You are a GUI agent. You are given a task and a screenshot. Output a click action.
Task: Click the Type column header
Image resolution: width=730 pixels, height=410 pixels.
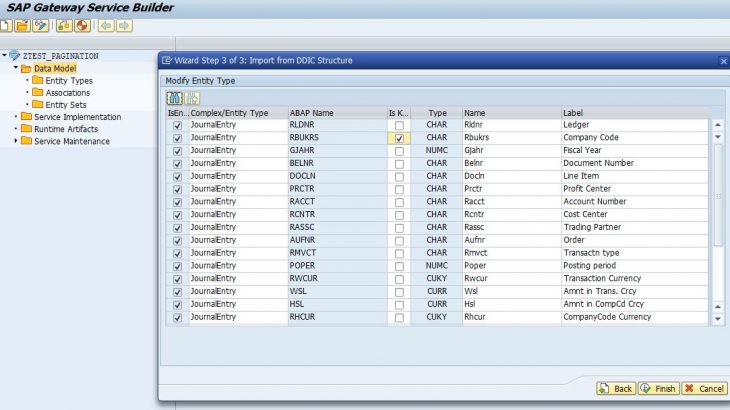[x=437, y=113]
